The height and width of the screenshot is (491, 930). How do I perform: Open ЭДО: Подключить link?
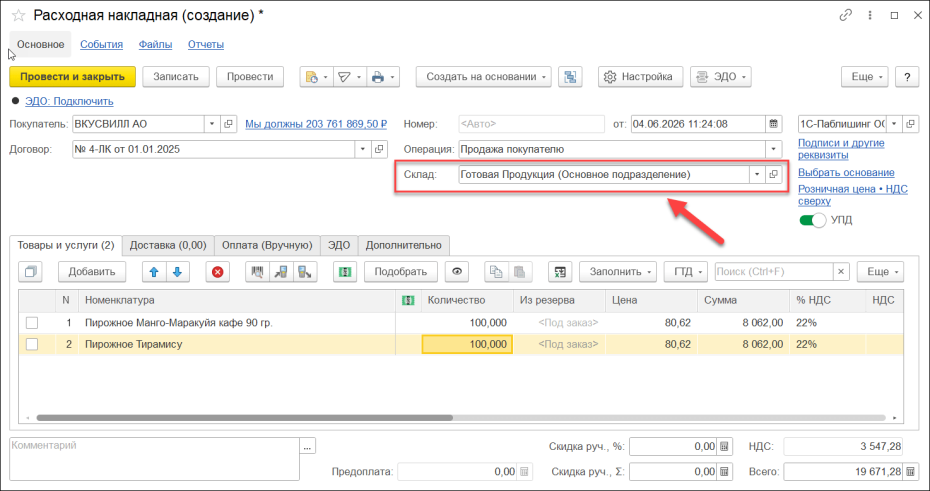[x=69, y=101]
